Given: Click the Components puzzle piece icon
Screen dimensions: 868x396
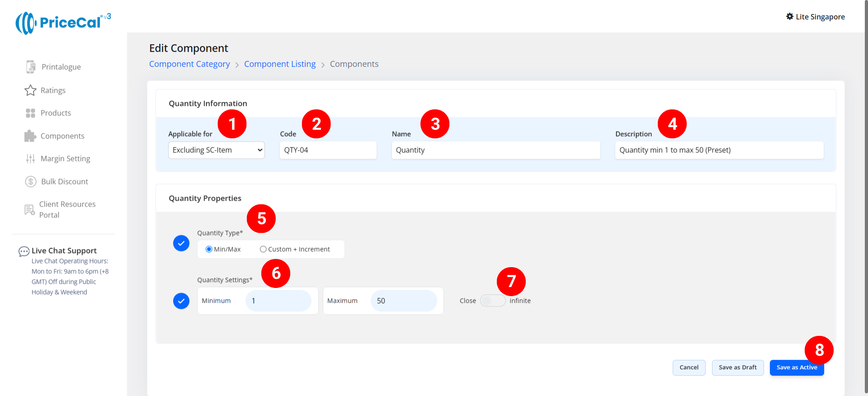Looking at the screenshot, I should click(30, 136).
